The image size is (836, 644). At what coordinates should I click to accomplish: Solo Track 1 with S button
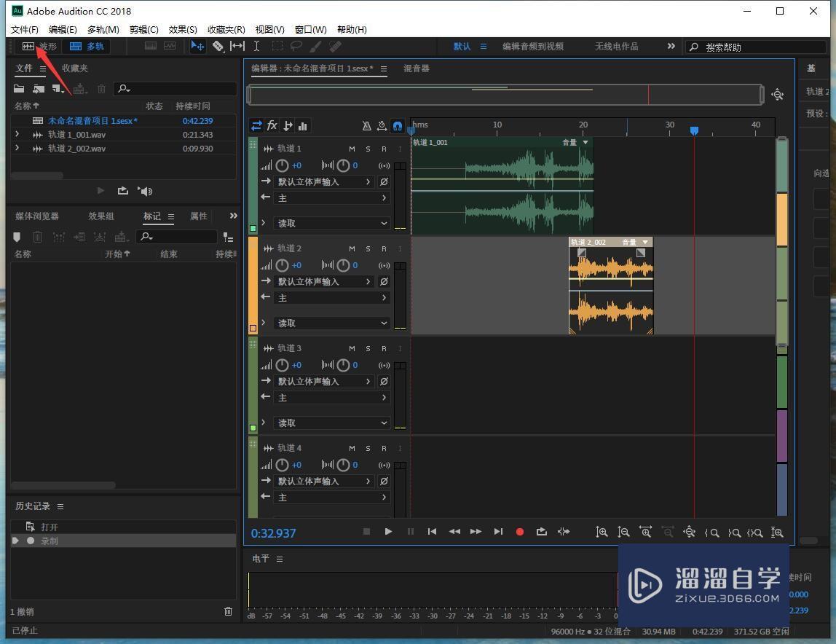point(368,149)
